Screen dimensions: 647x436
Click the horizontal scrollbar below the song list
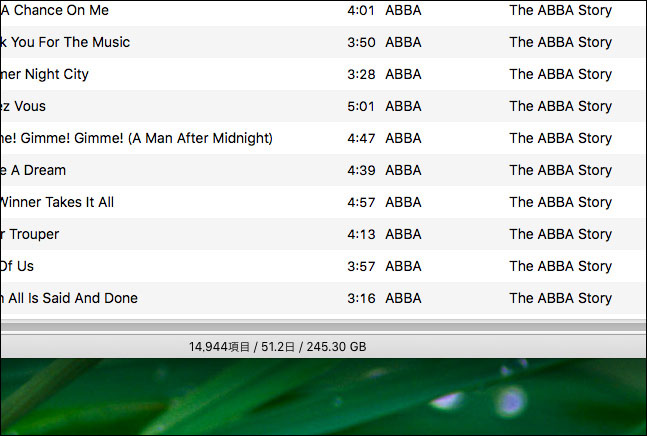[x=324, y=327]
